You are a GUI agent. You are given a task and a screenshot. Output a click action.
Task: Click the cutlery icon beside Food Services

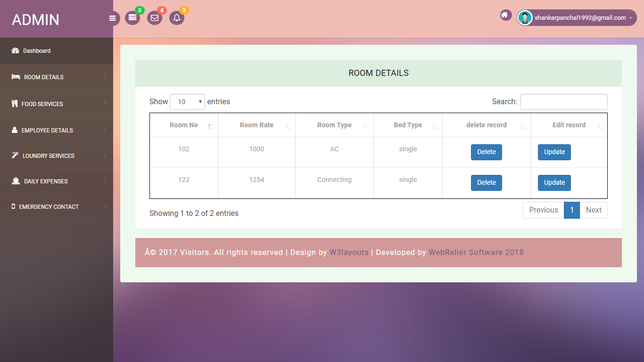(x=14, y=104)
